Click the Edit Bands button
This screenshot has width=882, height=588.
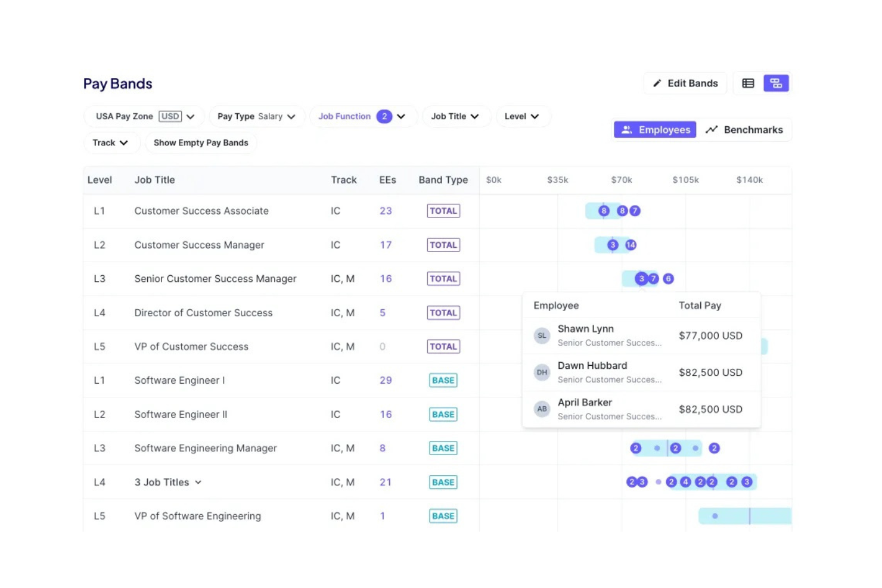(685, 83)
